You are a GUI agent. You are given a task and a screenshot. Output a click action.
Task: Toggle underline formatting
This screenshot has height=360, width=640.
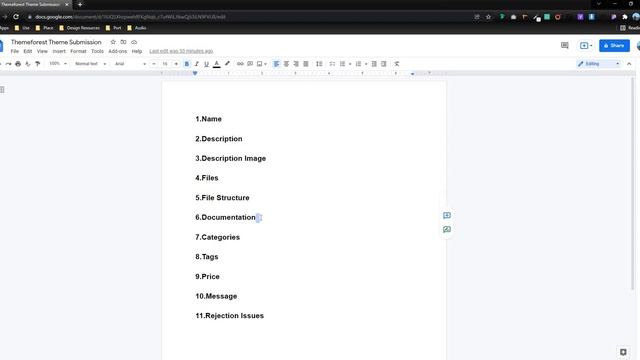point(207,64)
